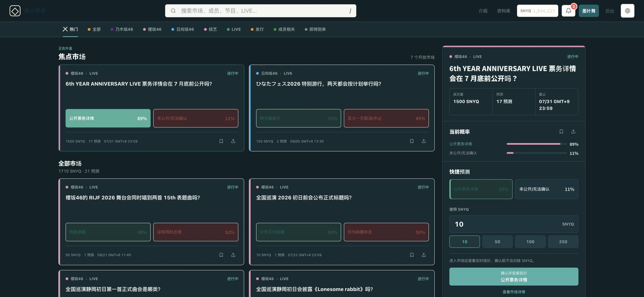Set amount preset to 250
Viewport: 644px width, 297px height.
pos(563,242)
